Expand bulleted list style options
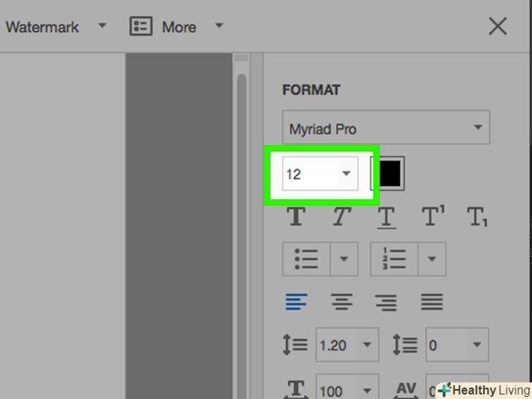Screen dimensions: 532x399 [x=343, y=259]
